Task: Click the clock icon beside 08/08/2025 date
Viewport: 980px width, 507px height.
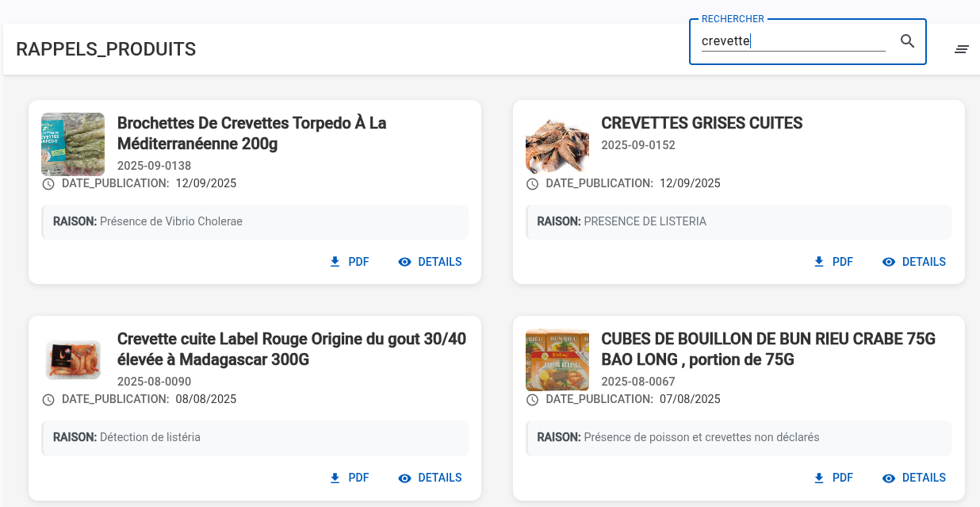Action: (48, 400)
